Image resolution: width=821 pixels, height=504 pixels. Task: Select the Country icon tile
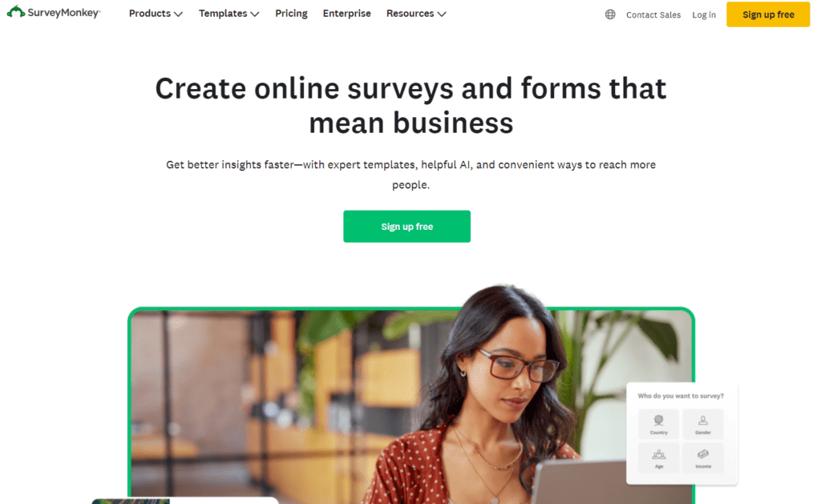point(659,424)
